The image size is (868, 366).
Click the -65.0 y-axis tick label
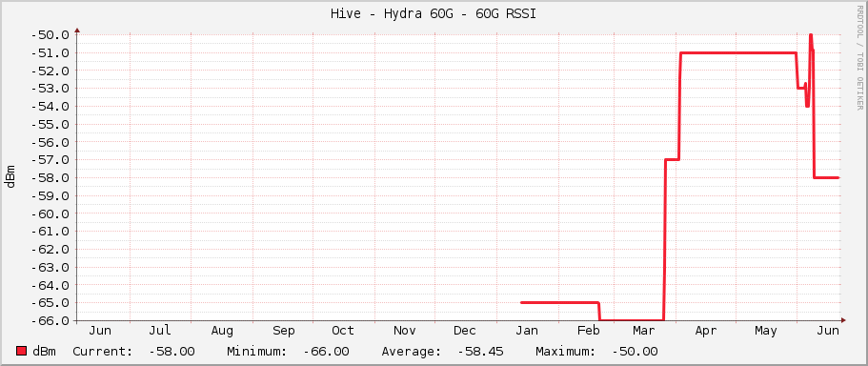tap(50, 303)
